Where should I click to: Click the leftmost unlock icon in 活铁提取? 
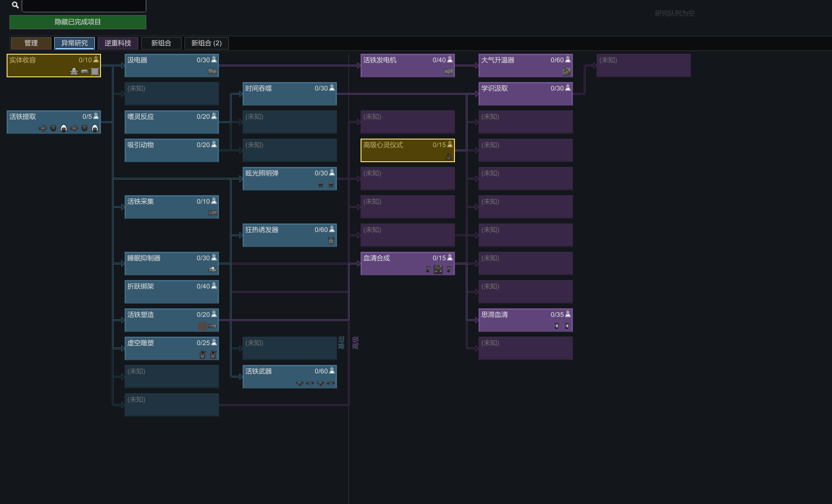point(43,128)
